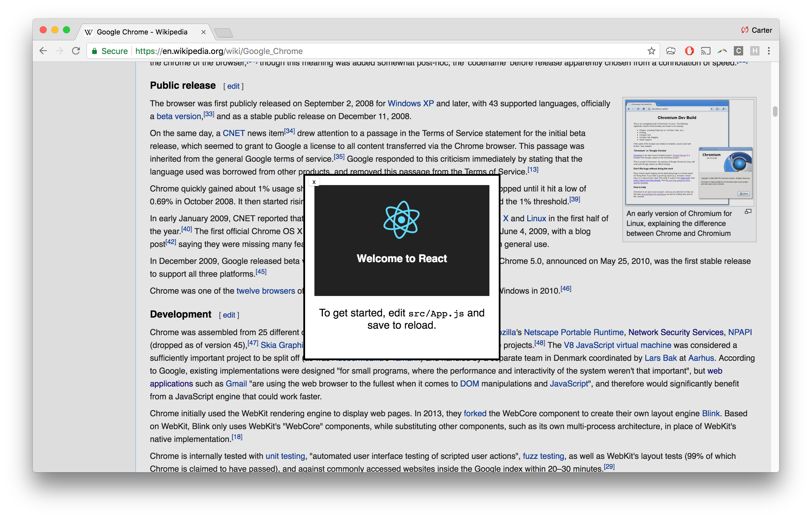Click citation reference [48]
The width and height of the screenshot is (812, 519).
tap(540, 342)
